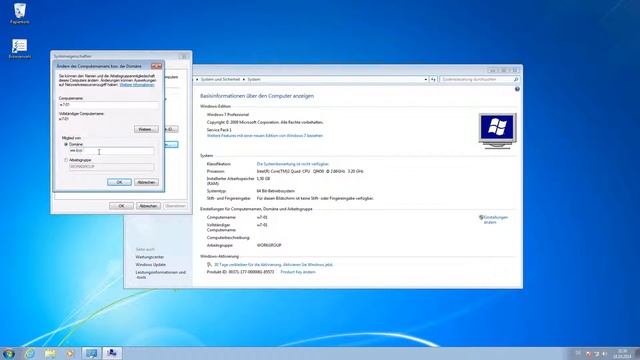This screenshot has height=360, width=640.
Task: Open Wartungscenter in the left pane
Action: pyautogui.click(x=150, y=257)
